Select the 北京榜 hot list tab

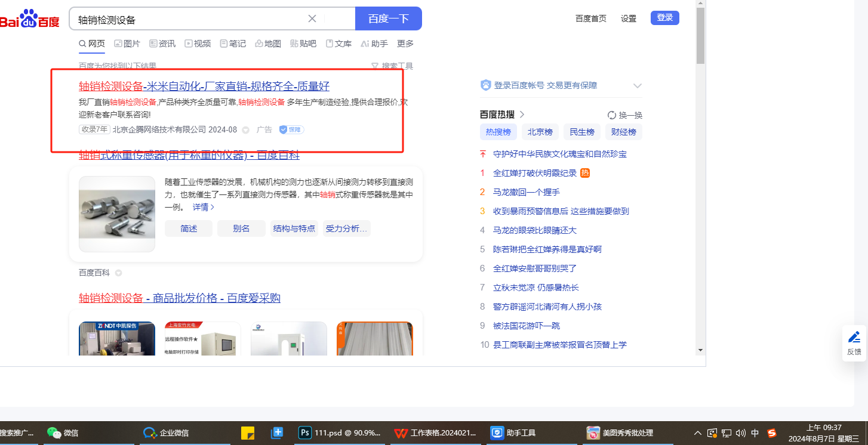click(540, 132)
